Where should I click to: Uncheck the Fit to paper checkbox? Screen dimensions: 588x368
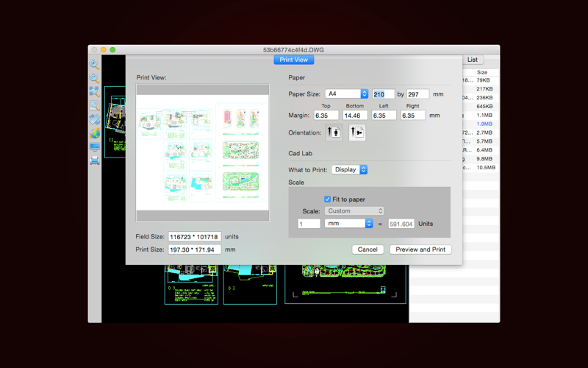(x=327, y=199)
